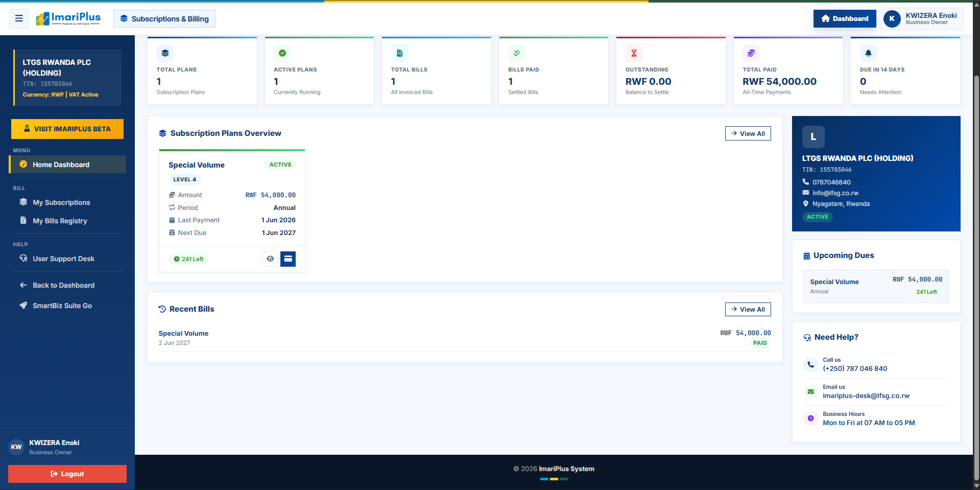Click the KW avatar in sidebar footer
Image resolution: width=980 pixels, height=490 pixels.
[x=16, y=447]
